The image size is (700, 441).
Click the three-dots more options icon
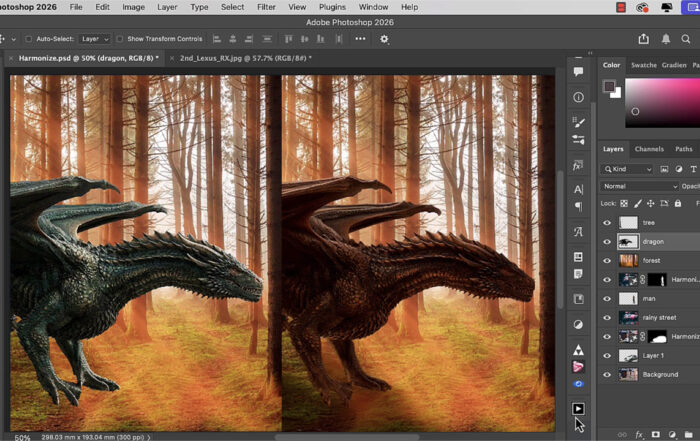(359, 39)
